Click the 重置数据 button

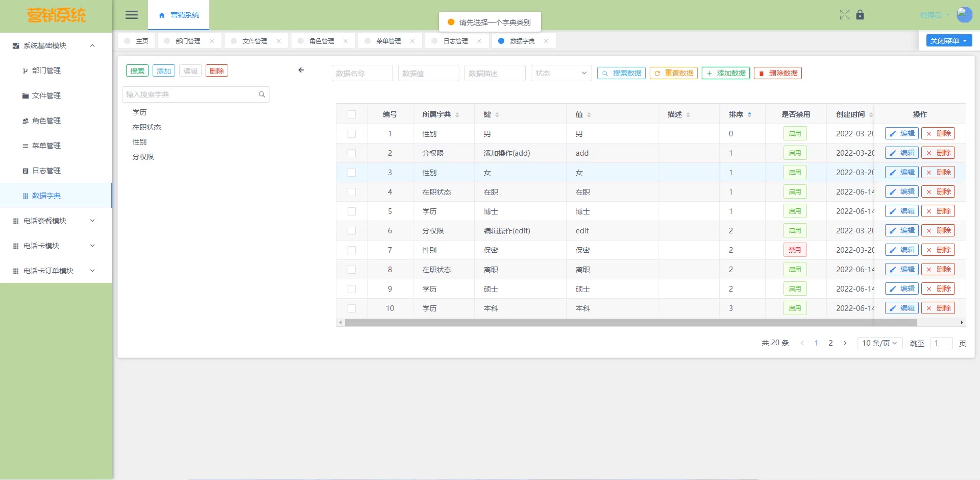click(x=673, y=73)
